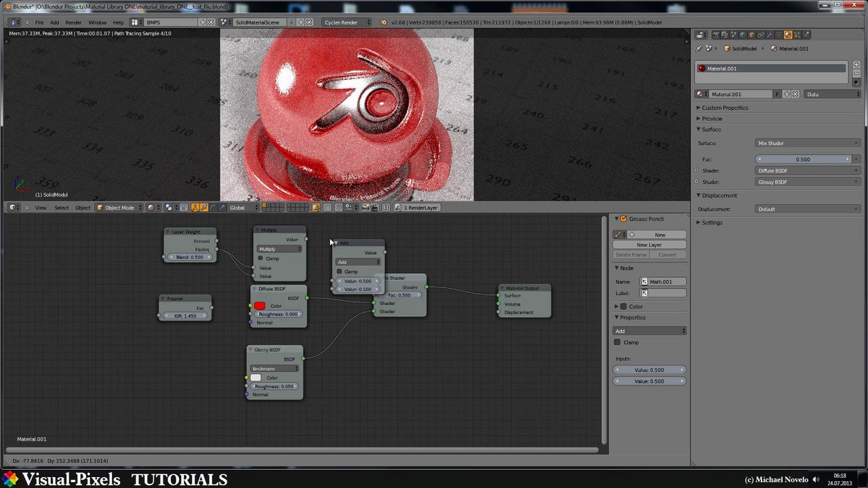This screenshot has width=868, height=488.
Task: Open the 3D View editor type selector
Action: tap(15, 207)
